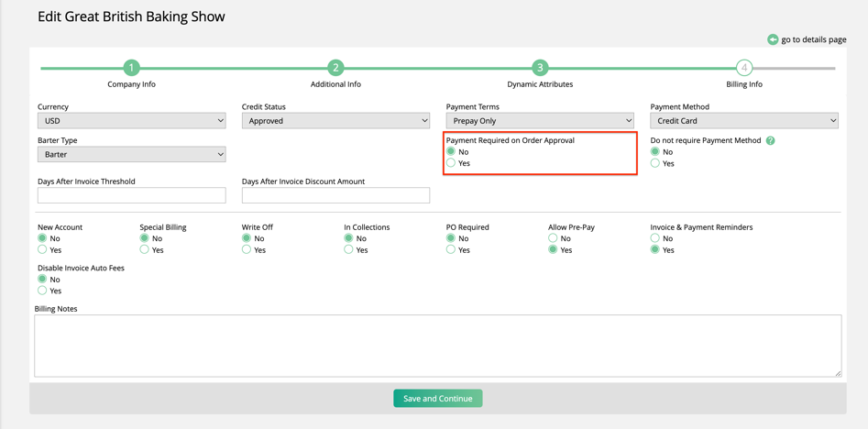Viewport: 868px width, 429px height.
Task: Select Yes for PO Required
Action: point(451,249)
